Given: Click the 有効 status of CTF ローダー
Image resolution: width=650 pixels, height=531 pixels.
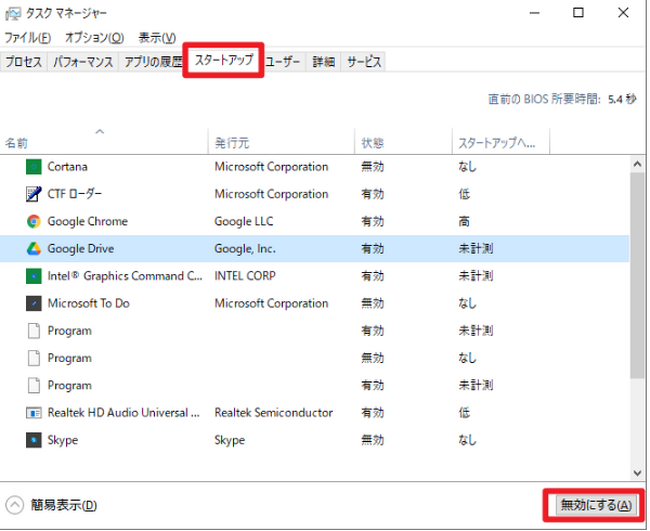Looking at the screenshot, I should click(372, 194).
